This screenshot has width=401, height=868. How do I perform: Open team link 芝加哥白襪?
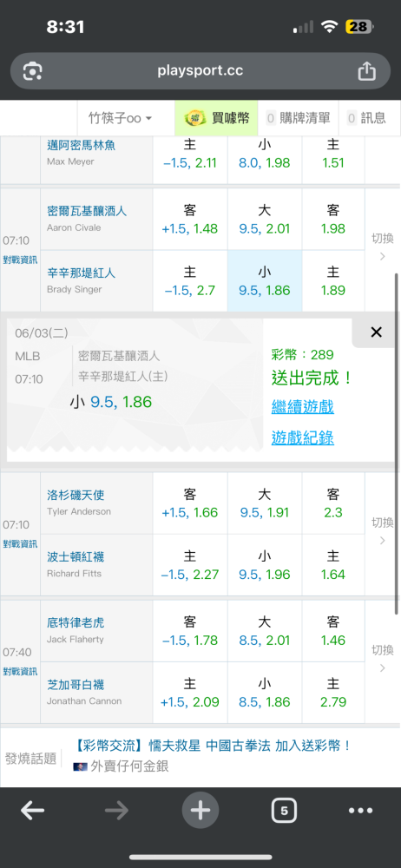pyautogui.click(x=76, y=685)
